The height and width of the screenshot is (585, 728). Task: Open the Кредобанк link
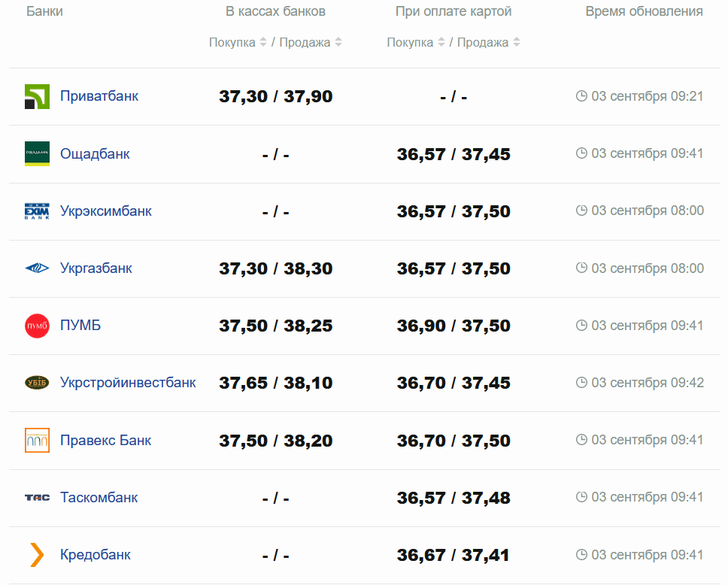(96, 555)
